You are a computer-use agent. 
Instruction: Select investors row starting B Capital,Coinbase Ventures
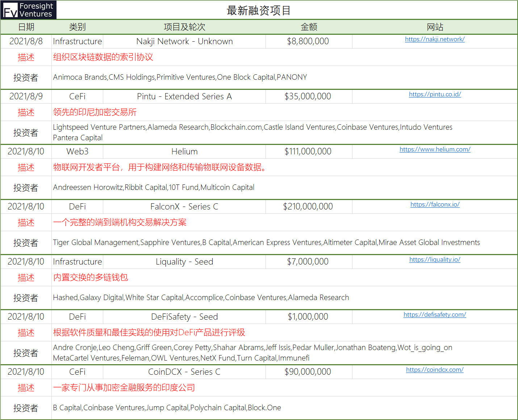click(284, 408)
